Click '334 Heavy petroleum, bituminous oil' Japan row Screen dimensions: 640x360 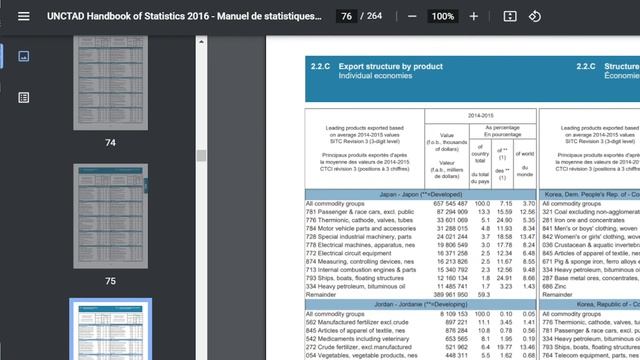(420, 287)
